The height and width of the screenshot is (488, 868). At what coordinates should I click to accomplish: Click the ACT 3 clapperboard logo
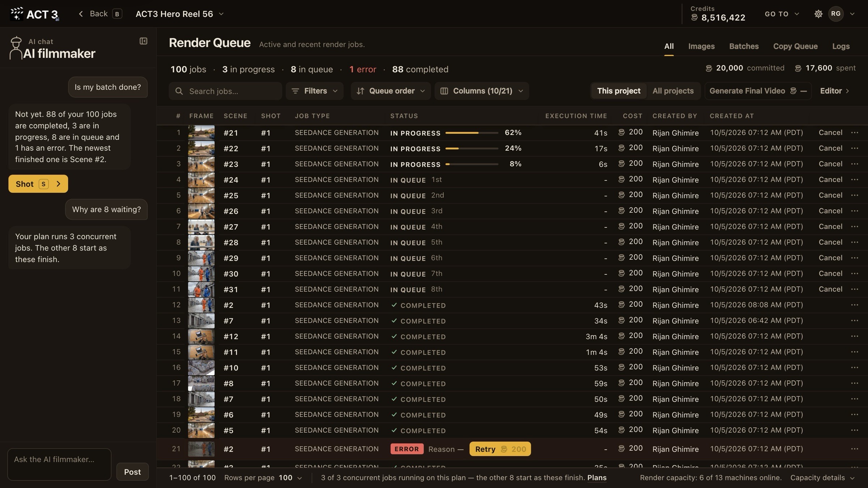pos(34,14)
